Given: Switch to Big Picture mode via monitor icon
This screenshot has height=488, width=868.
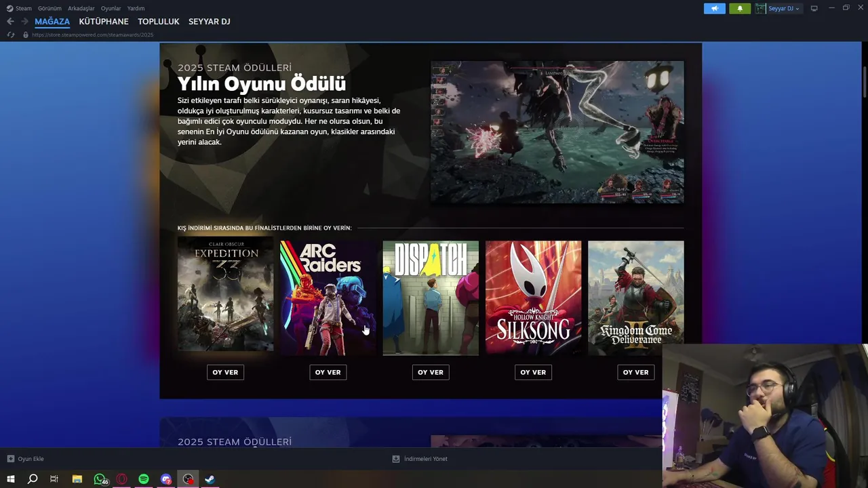Looking at the screenshot, I should [814, 8].
